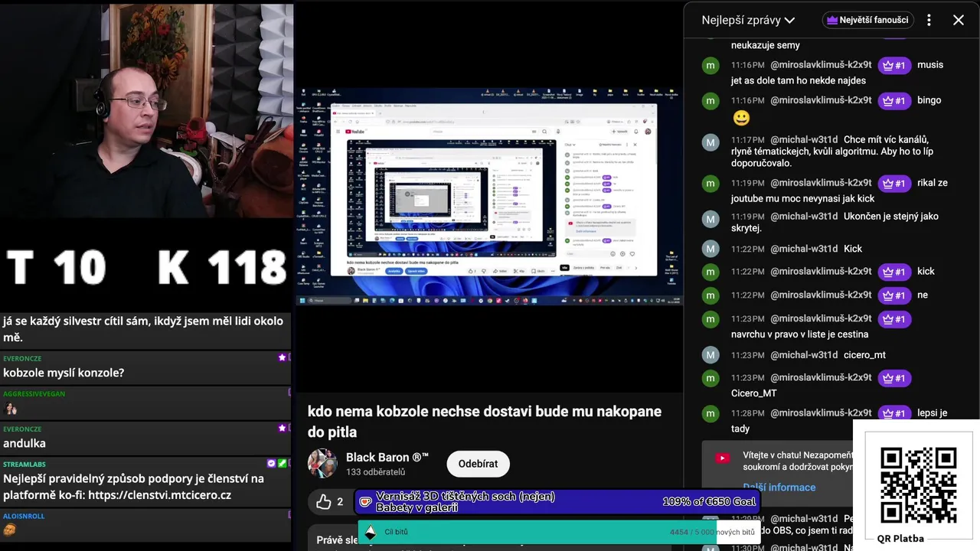Click the Největší fanoušci button
This screenshot has width=980, height=551.
tap(867, 21)
